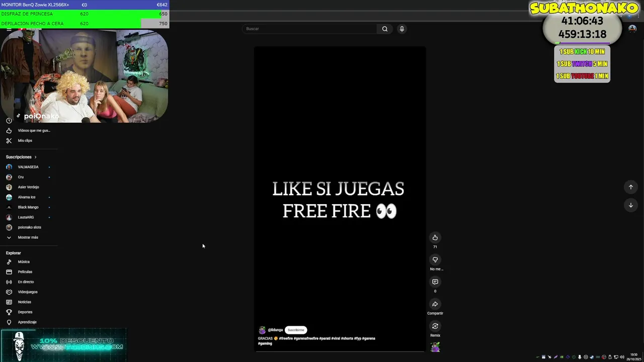
Task: Open the #garenafreefire hashtag
Action: click(306, 339)
